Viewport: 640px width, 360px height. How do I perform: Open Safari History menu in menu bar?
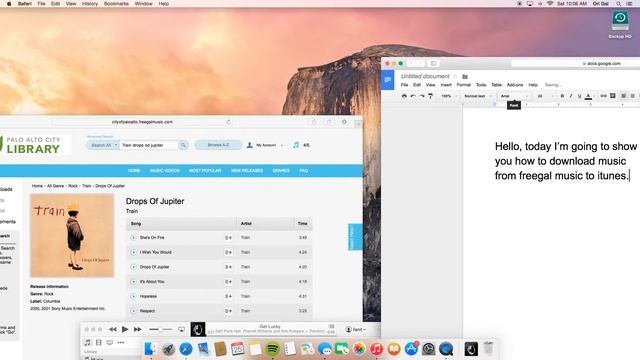[x=90, y=4]
